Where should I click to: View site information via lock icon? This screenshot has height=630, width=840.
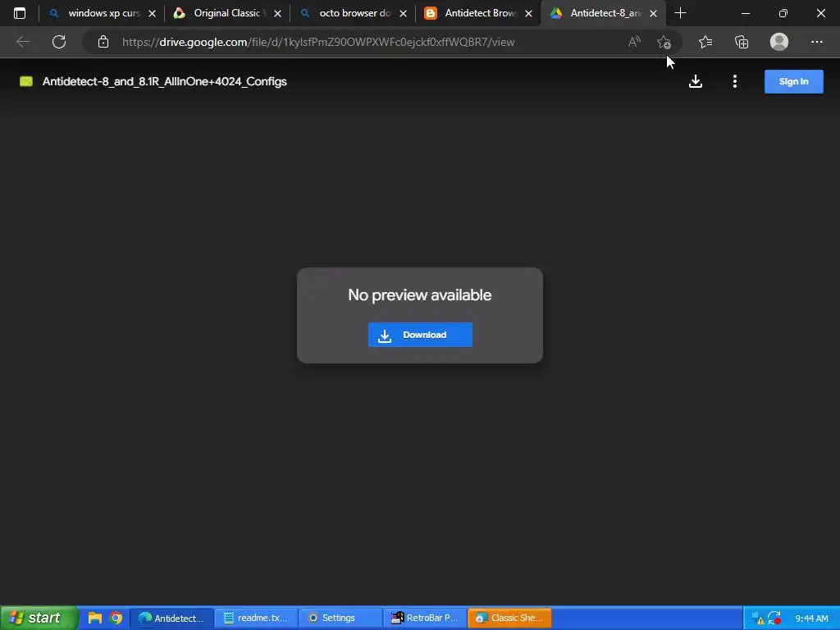click(x=103, y=42)
